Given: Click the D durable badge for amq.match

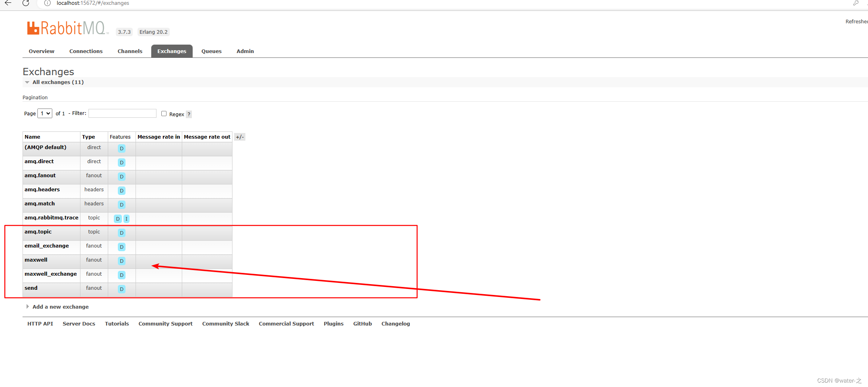Looking at the screenshot, I should coord(121,205).
